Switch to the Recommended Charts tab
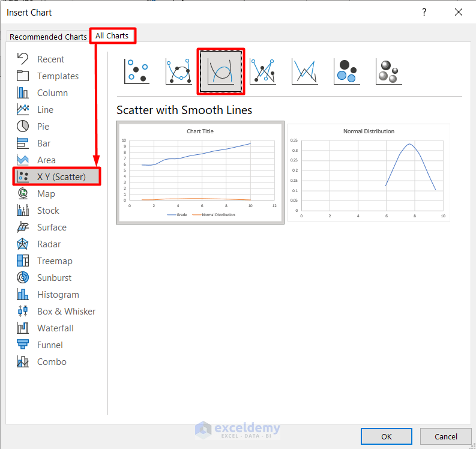 tap(48, 37)
